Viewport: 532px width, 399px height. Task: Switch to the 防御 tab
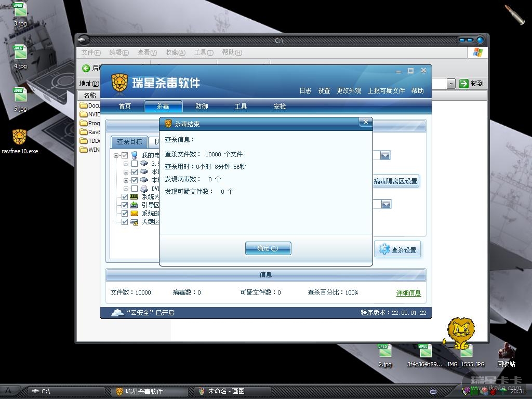[202, 106]
